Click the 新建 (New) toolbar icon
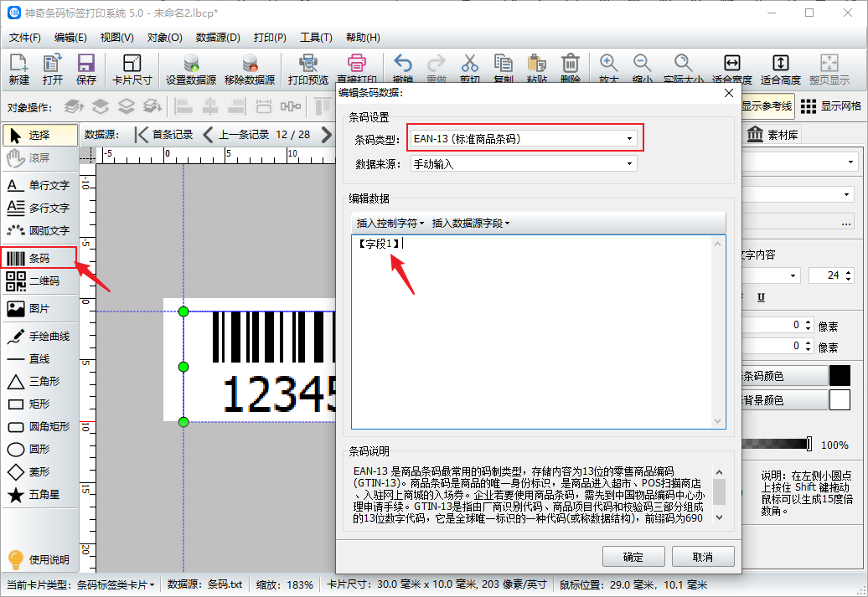 [x=18, y=69]
